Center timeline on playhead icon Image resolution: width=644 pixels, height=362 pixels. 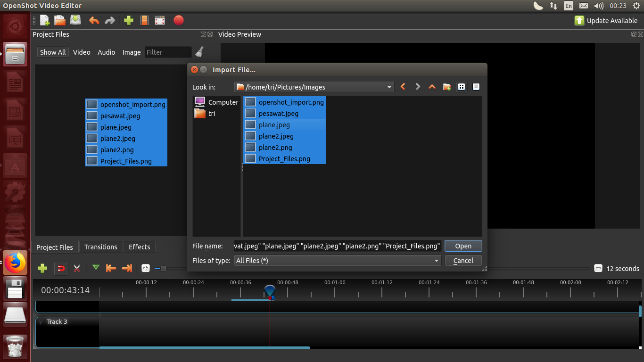coord(145,268)
